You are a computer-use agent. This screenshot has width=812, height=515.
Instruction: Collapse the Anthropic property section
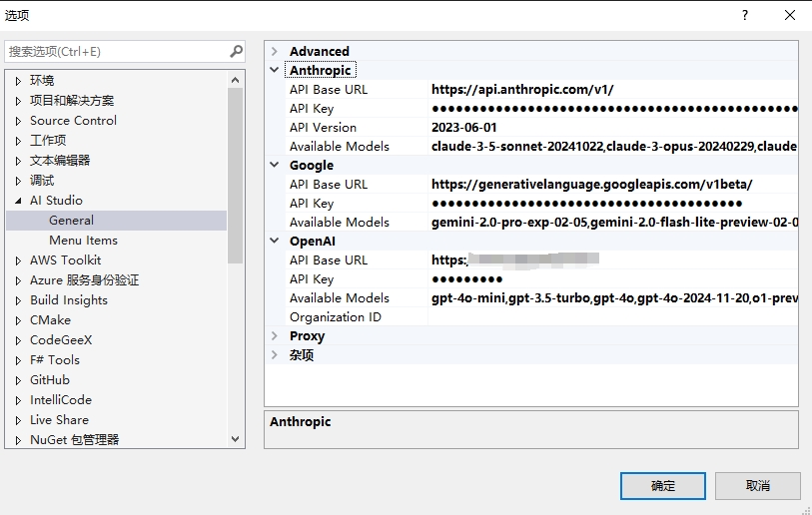coord(275,70)
